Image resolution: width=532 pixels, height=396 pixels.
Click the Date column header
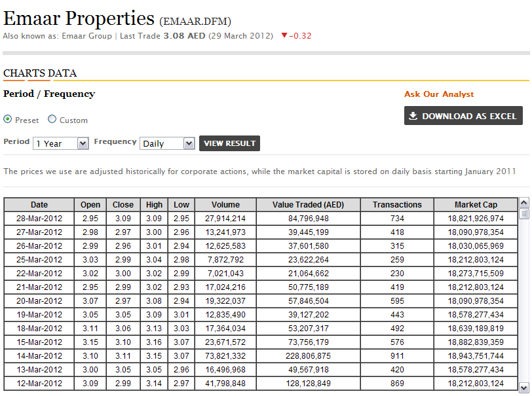pos(39,205)
